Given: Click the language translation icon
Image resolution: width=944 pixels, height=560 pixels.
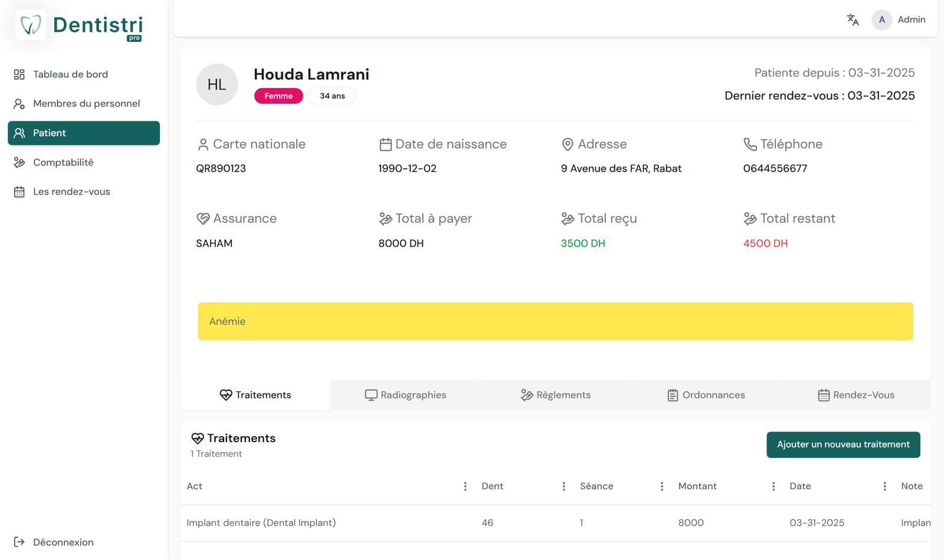Looking at the screenshot, I should point(853,19).
